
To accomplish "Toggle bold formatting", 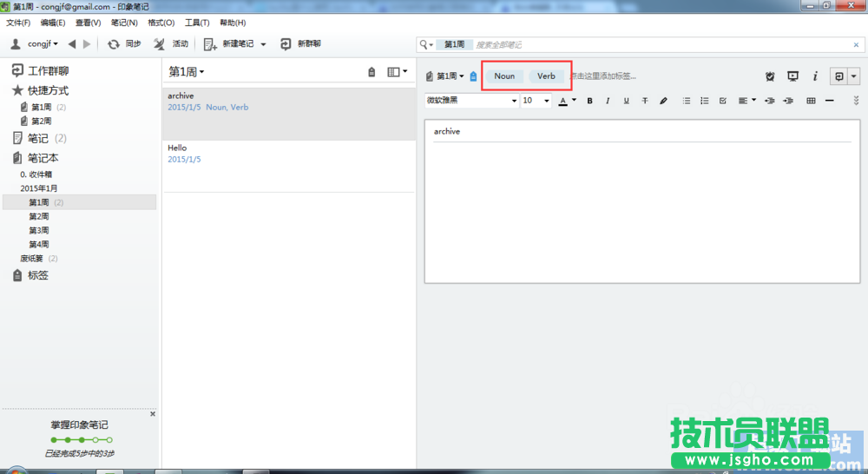I will click(589, 101).
